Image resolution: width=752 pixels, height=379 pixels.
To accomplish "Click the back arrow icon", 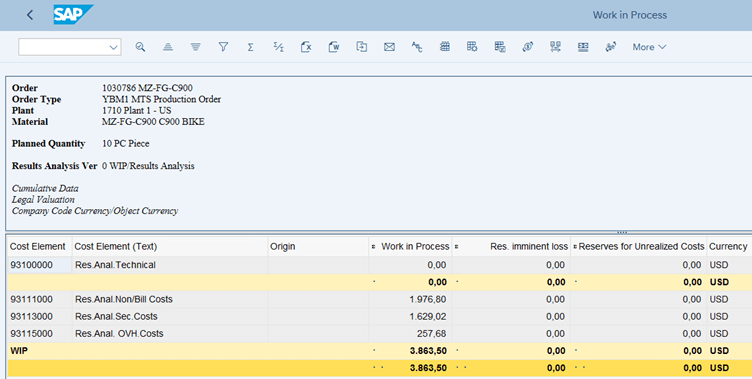I will tap(30, 15).
